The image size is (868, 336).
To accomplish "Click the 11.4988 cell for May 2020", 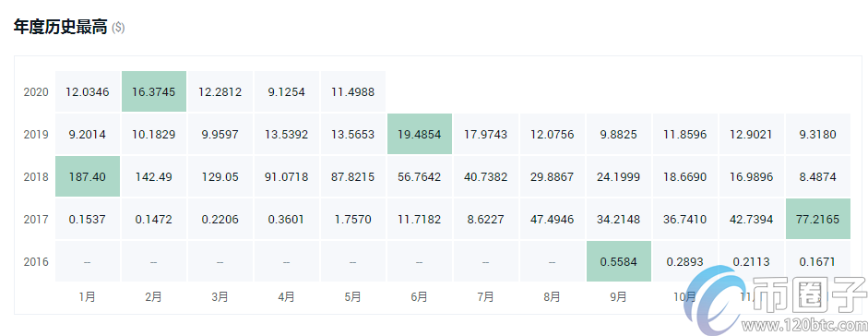I will [x=352, y=91].
